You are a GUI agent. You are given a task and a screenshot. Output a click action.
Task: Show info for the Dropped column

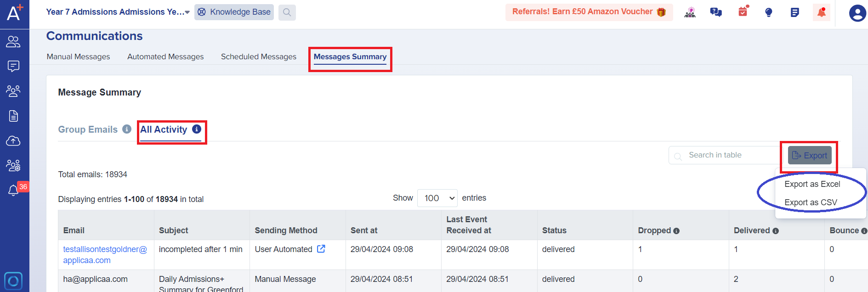[676, 231]
